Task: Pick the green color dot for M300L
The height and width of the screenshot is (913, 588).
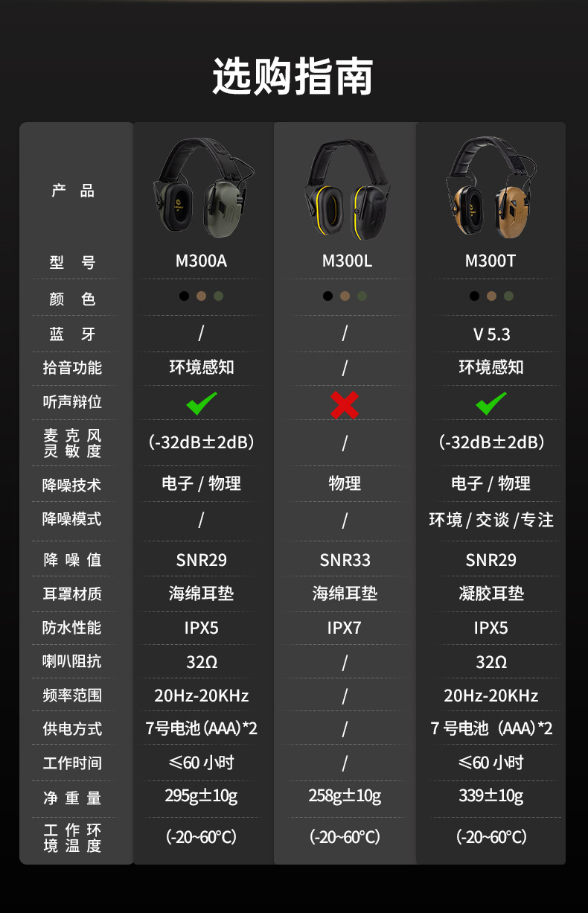Action: coord(362,296)
